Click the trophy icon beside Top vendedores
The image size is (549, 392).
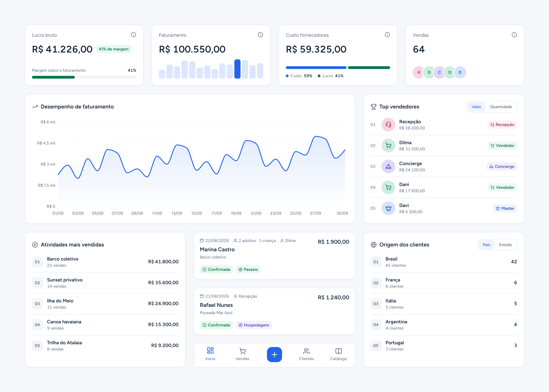[x=373, y=107]
